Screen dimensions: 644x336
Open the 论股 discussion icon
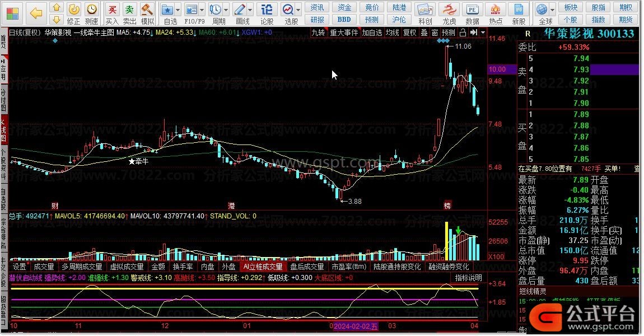pos(267,9)
